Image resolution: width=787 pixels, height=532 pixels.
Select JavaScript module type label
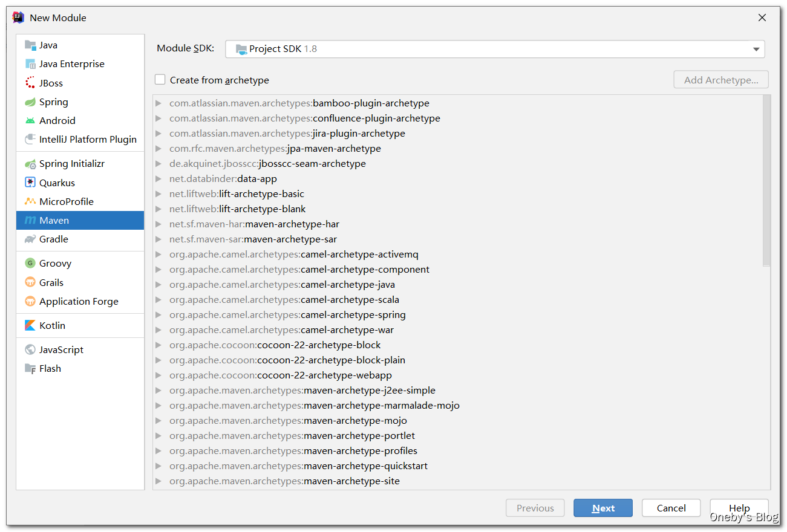pyautogui.click(x=61, y=349)
